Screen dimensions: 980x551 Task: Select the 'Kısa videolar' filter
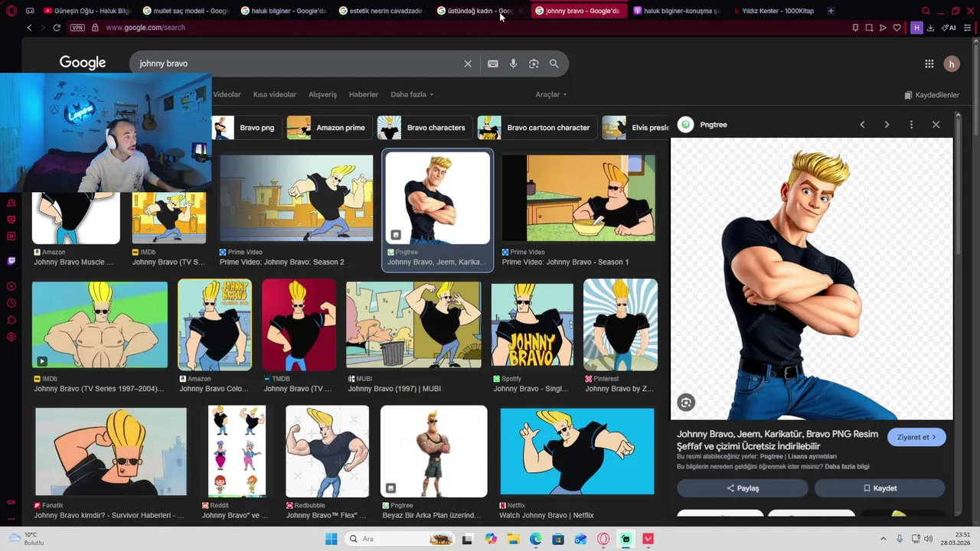(274, 94)
